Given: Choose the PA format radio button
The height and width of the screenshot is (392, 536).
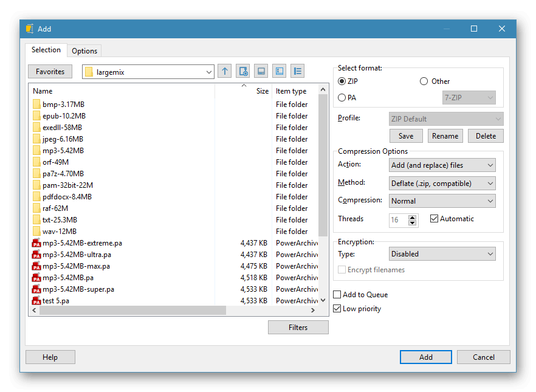Looking at the screenshot, I should click(x=342, y=98).
